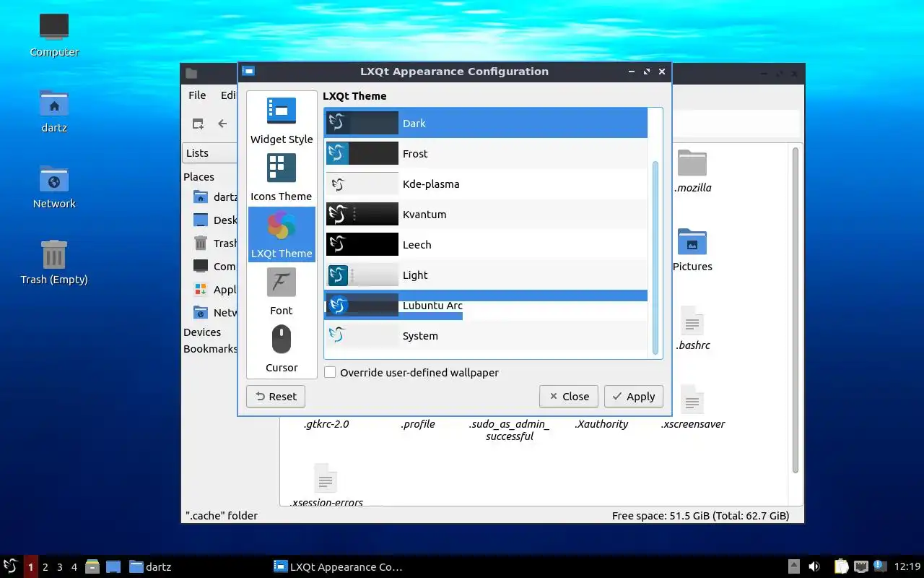Select the Frost theme thumbnail
Viewport: 924px width, 578px height.
(x=362, y=153)
